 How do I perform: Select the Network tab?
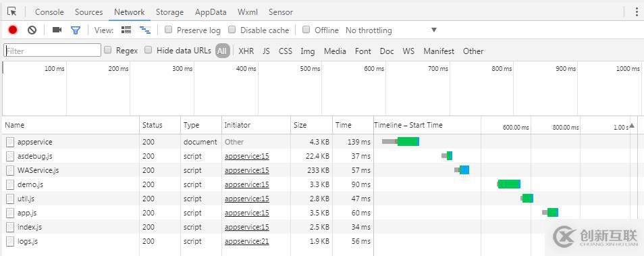(x=130, y=12)
